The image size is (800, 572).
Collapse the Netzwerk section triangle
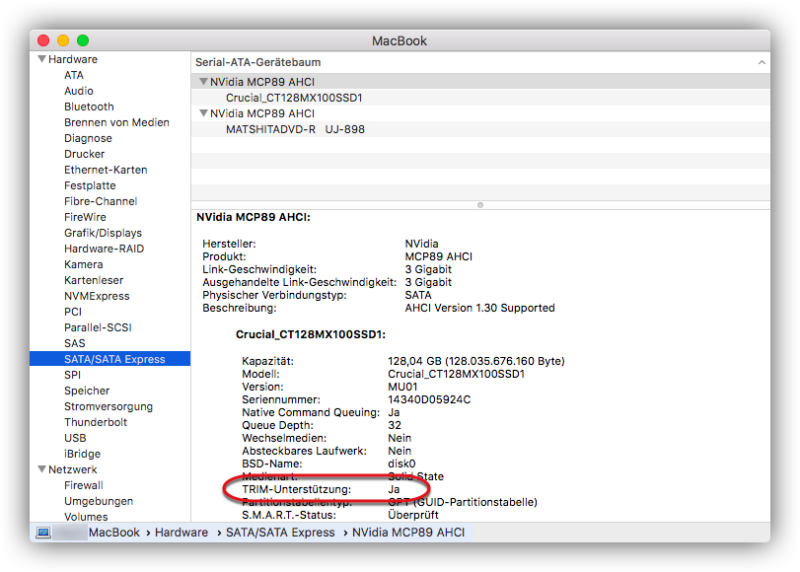click(x=42, y=469)
